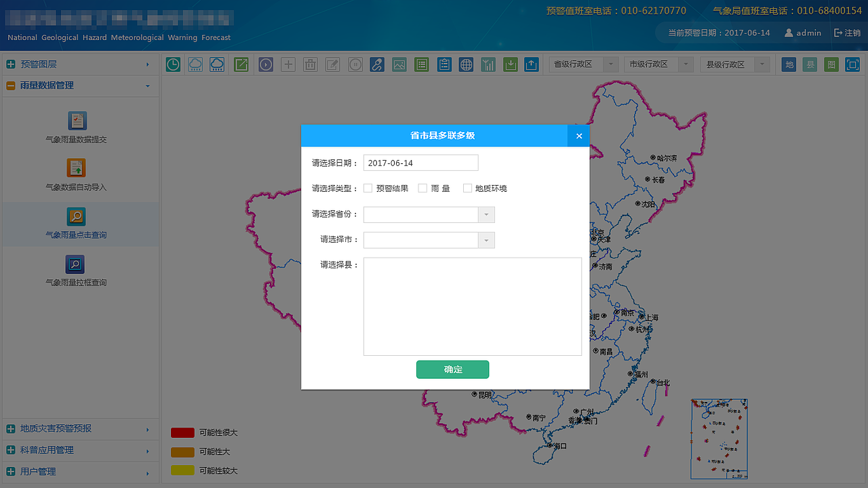Click the blue 地 toolbar button

coord(789,64)
